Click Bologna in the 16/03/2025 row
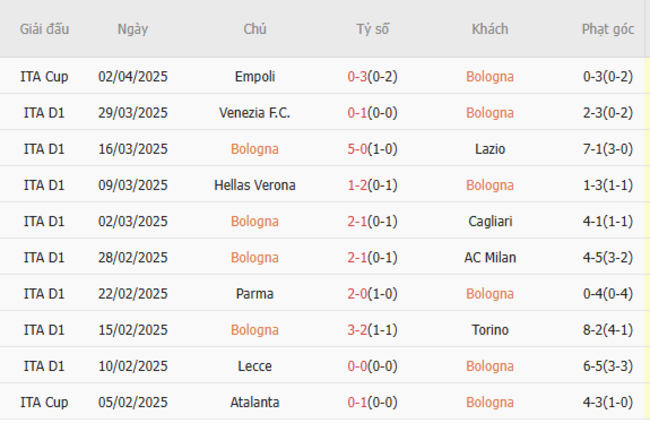650x423 pixels. pyautogui.click(x=254, y=149)
